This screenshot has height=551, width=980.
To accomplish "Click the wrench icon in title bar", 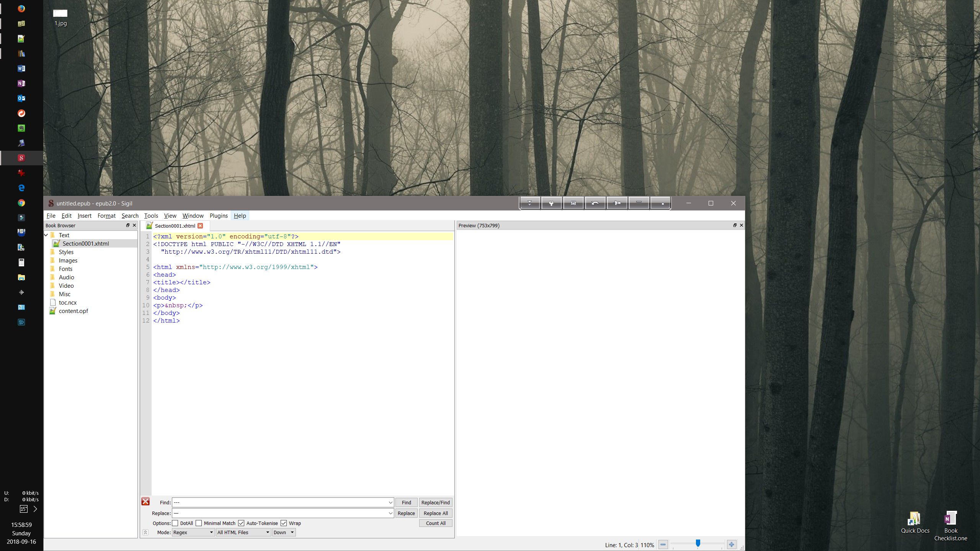I will pyautogui.click(x=551, y=203).
